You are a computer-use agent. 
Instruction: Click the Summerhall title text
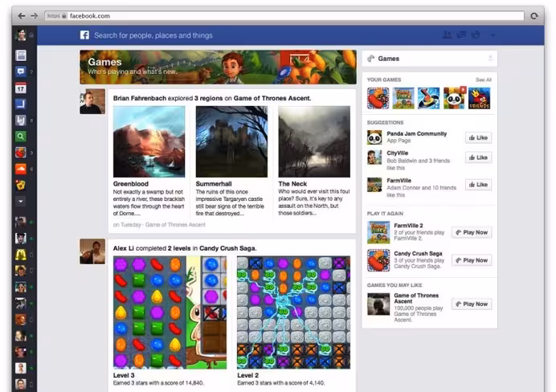214,184
